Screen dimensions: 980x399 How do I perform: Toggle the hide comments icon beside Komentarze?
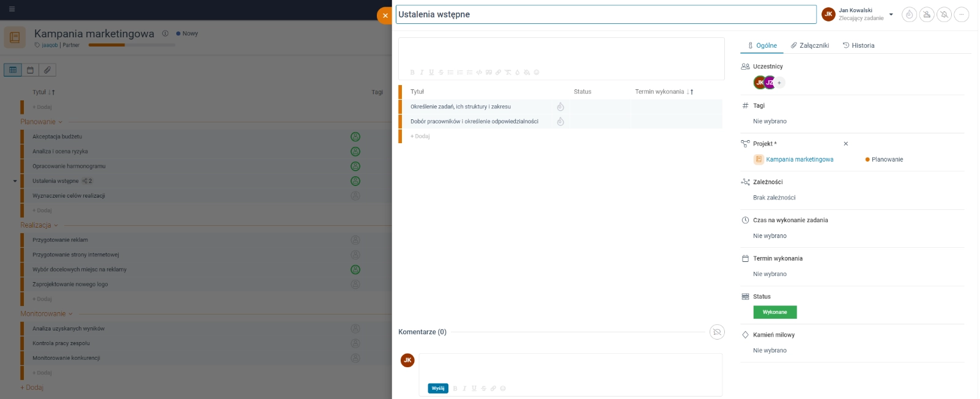717,332
